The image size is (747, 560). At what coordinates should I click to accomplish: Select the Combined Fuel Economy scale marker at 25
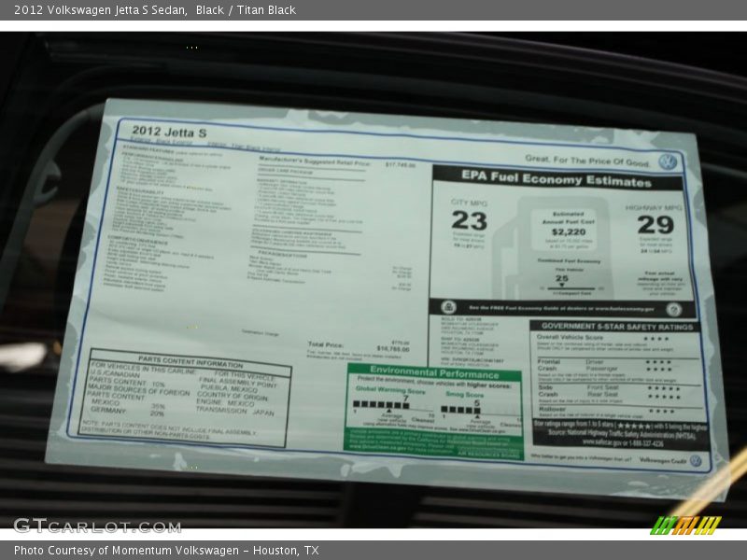pos(562,286)
